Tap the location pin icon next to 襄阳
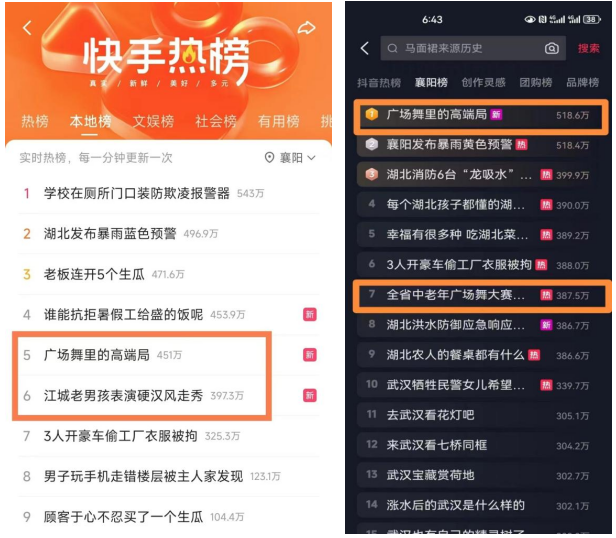 click(x=269, y=158)
